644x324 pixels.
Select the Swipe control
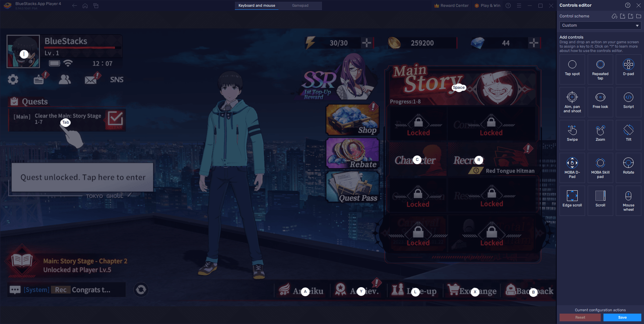[x=572, y=135]
